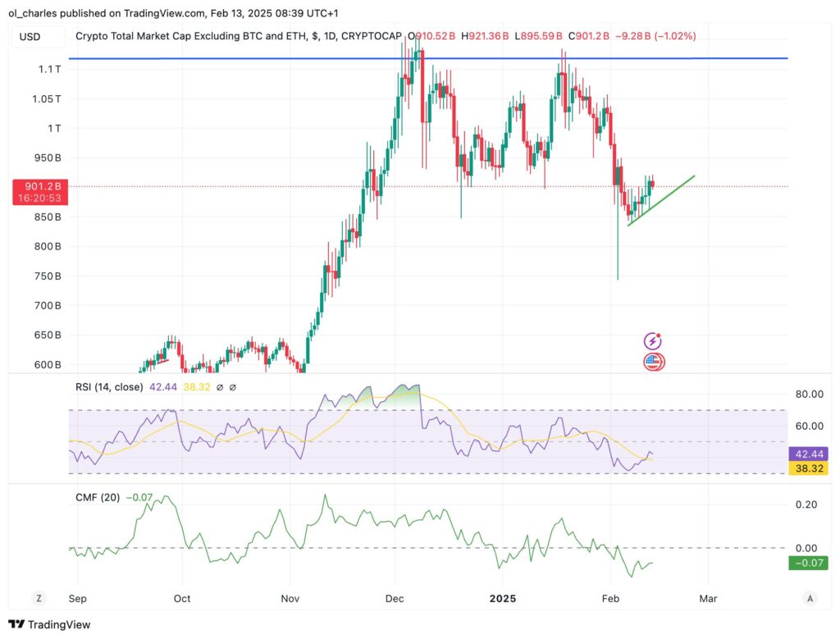The width and height of the screenshot is (840, 639).
Task: Click the purple 42.44 RSI axis label
Action: pos(807,453)
